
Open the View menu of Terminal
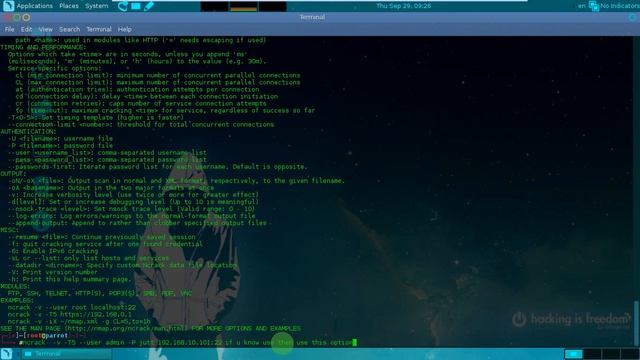point(45,29)
